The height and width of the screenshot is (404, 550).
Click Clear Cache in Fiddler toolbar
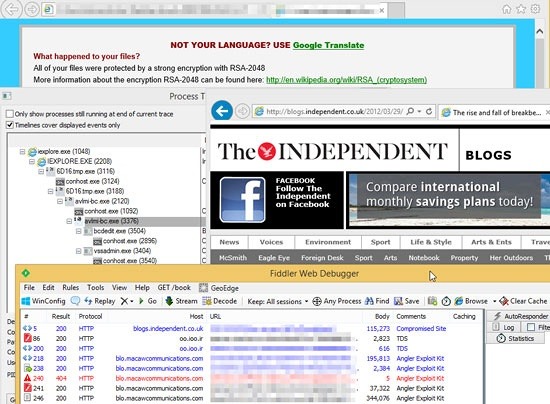pyautogui.click(x=523, y=301)
